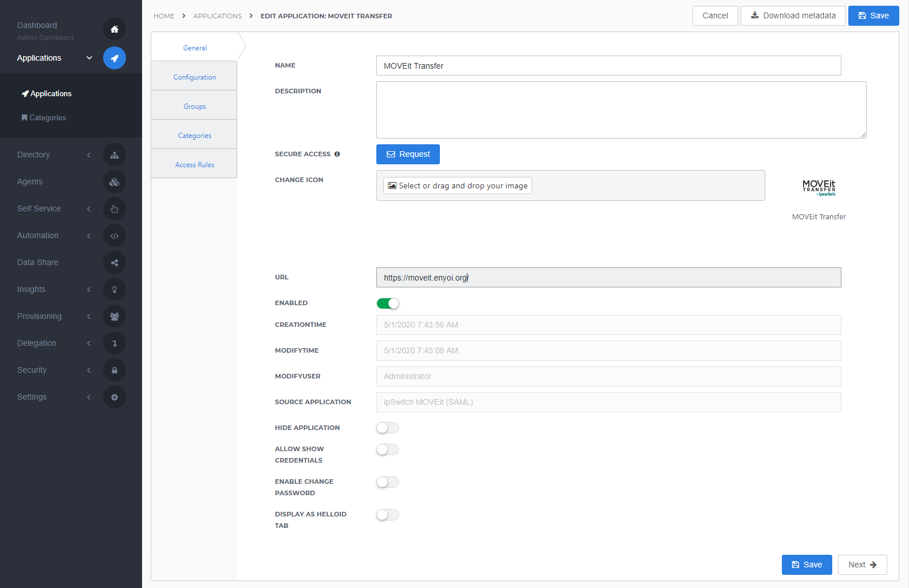Expand the Directory menu chevron
This screenshot has width=909, height=588.
point(89,155)
